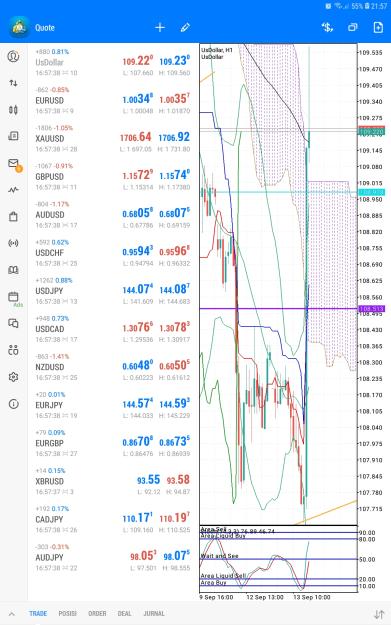Open the zigzag line chart icon in sidebar
The image size is (391, 625).
(13, 190)
